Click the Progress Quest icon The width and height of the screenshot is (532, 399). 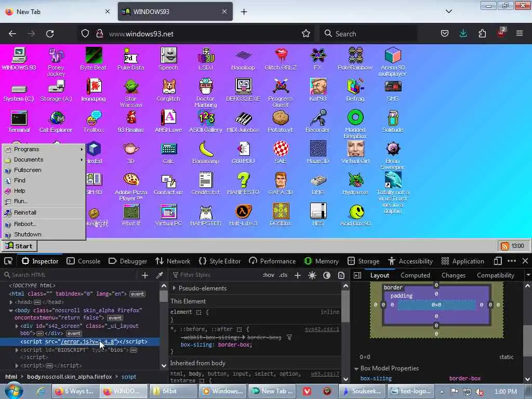(x=281, y=92)
